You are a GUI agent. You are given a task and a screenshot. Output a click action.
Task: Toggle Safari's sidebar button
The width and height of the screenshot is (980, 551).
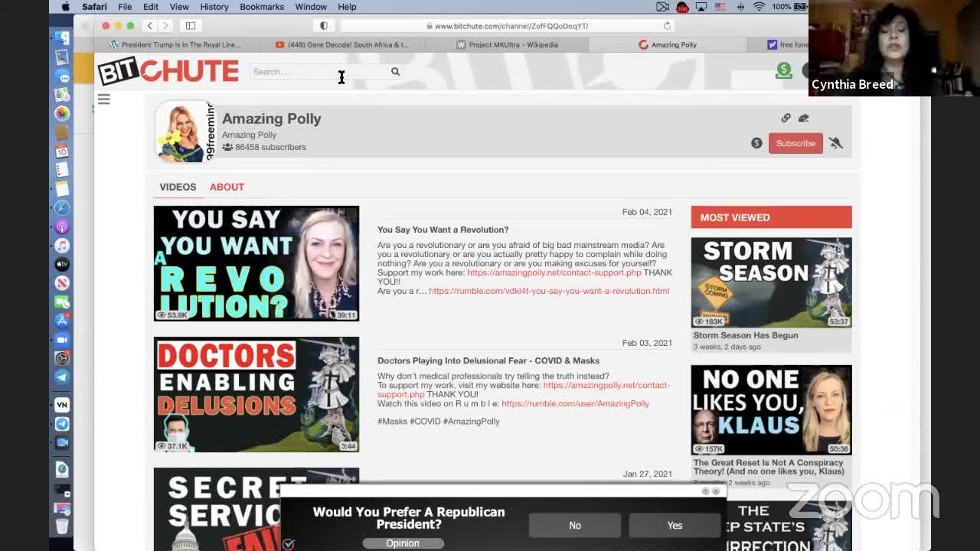click(191, 26)
